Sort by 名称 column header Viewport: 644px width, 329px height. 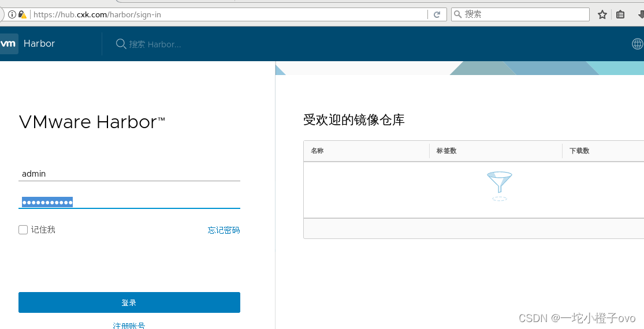pyautogui.click(x=317, y=151)
